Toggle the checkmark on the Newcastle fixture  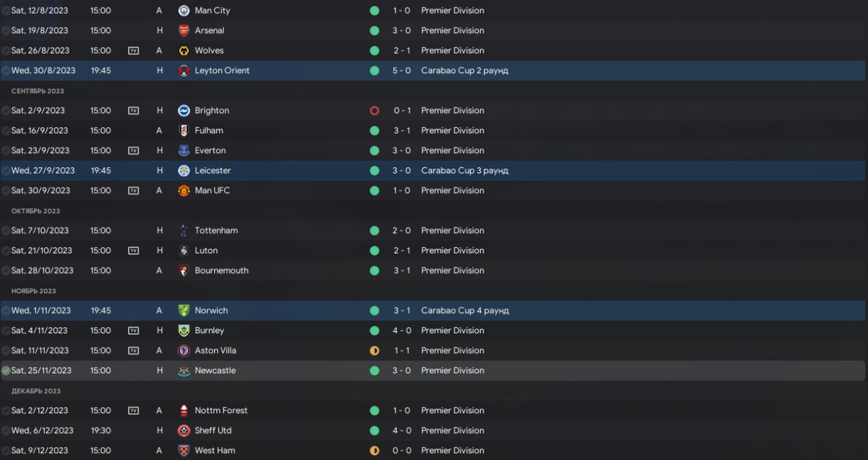[6, 371]
